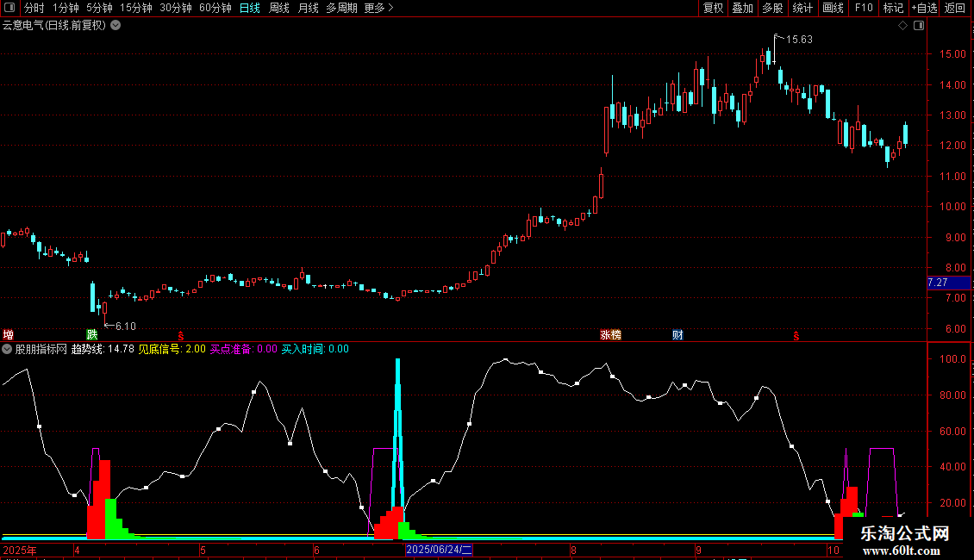Click month 10 on date axis

click(x=833, y=551)
